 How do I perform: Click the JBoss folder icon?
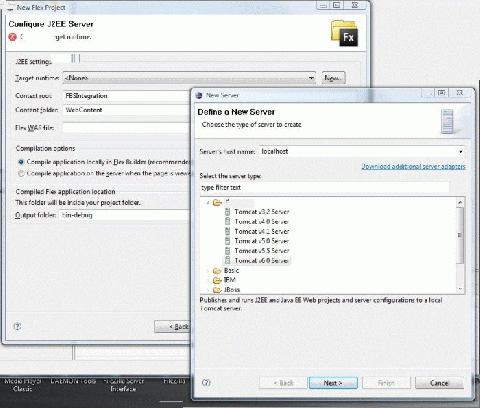coord(217,290)
